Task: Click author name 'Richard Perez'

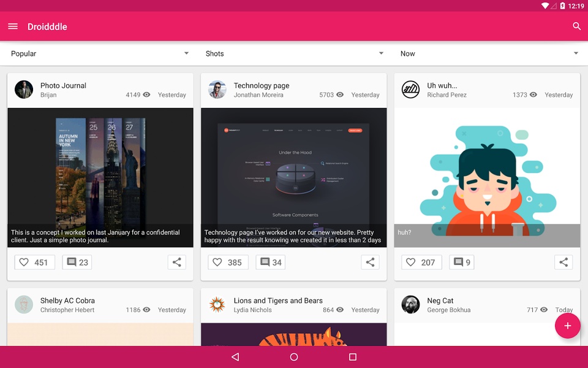Action: pos(447,95)
